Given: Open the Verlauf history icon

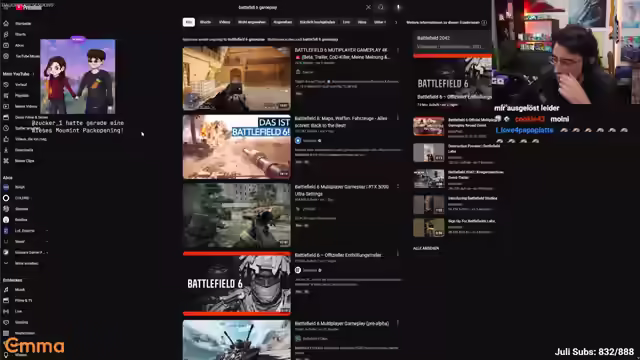Looking at the screenshot, I should [x=6, y=84].
